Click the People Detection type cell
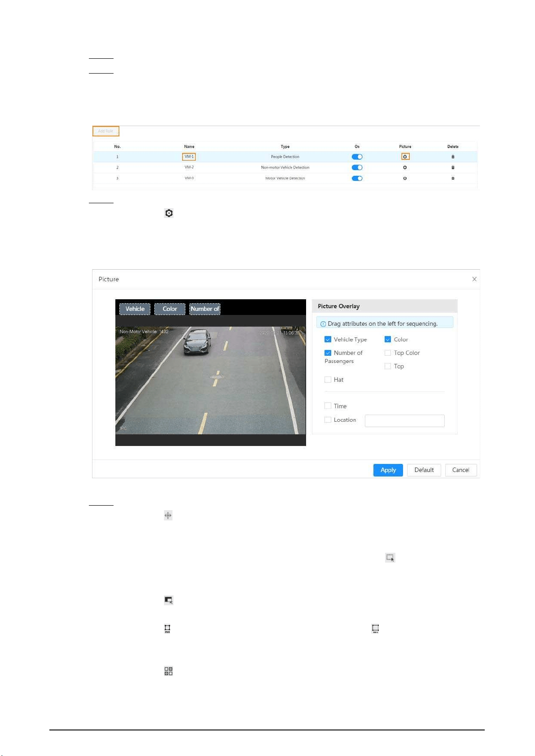The width and height of the screenshot is (535, 756). point(285,157)
